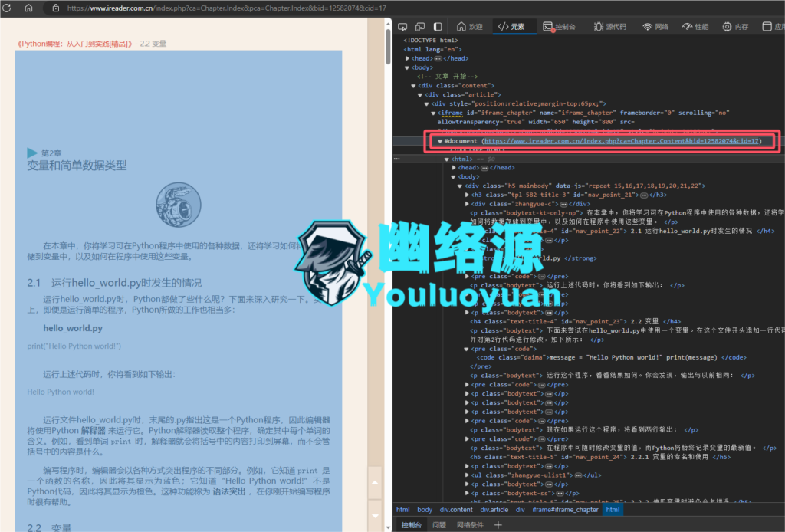785x532 pixels.
Task: Collapse the h5_mainbody div node
Action: tap(460, 186)
